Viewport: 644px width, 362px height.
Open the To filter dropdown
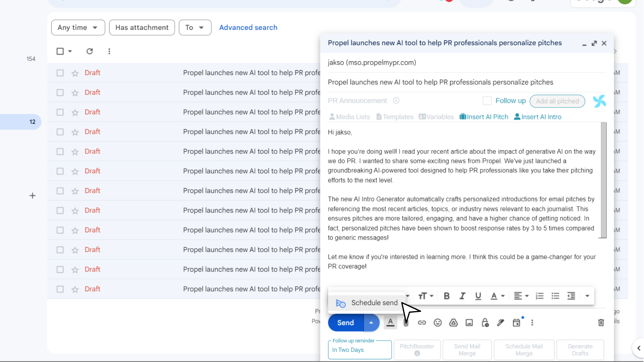coord(195,27)
